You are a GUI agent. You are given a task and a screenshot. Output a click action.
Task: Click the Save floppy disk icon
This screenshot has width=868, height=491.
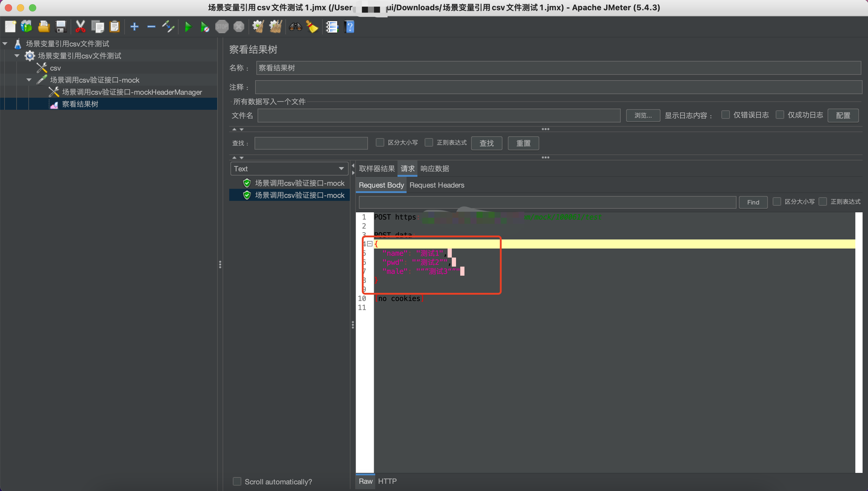point(61,27)
